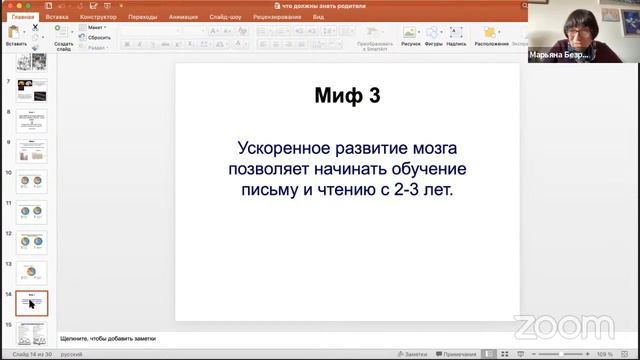640x360 pixels.
Task: Switch to slide sorter grid view icon
Action: click(x=505, y=354)
